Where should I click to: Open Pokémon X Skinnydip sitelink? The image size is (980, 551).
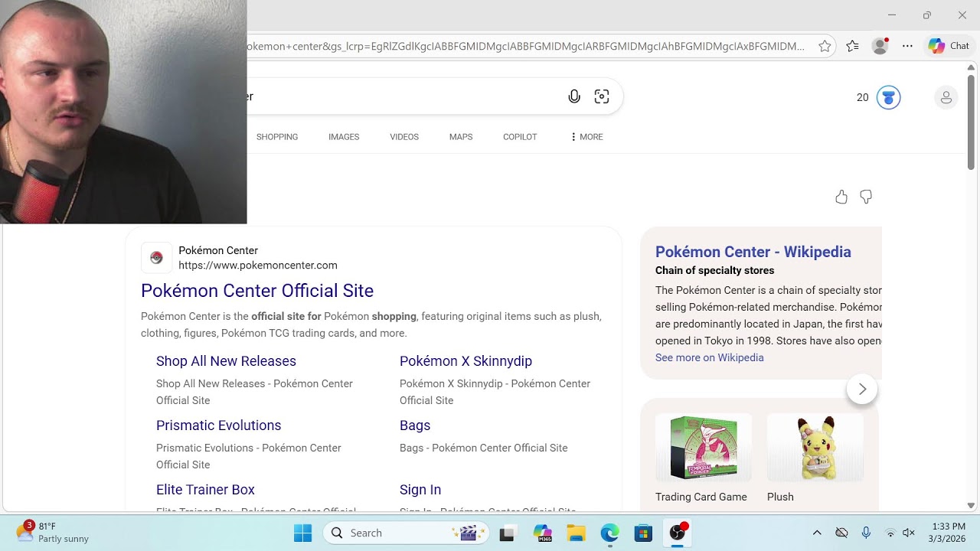pyautogui.click(x=465, y=361)
